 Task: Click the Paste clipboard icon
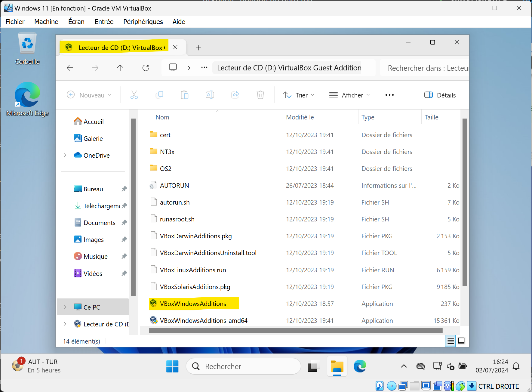click(185, 95)
